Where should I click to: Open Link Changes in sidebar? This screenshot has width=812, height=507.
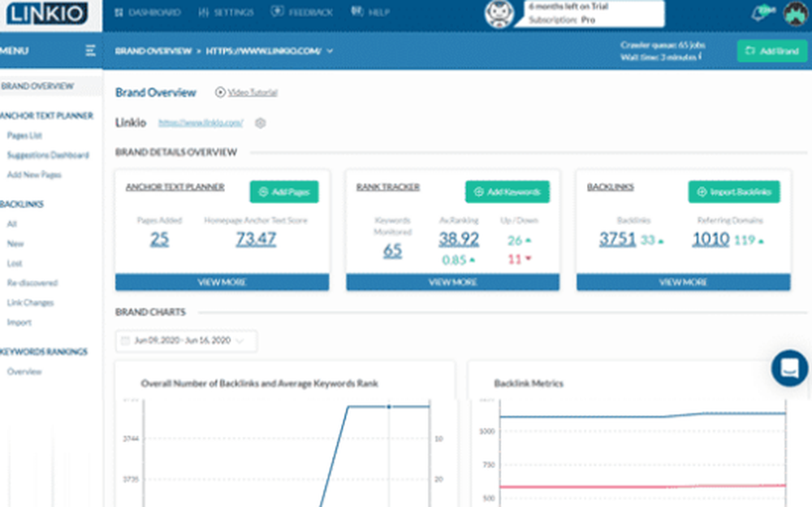pos(30,303)
